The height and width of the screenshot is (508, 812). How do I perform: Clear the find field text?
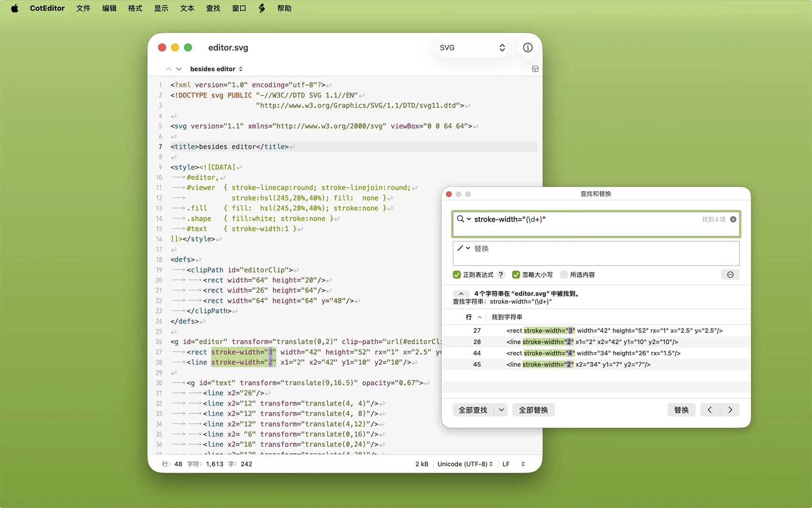tap(733, 219)
